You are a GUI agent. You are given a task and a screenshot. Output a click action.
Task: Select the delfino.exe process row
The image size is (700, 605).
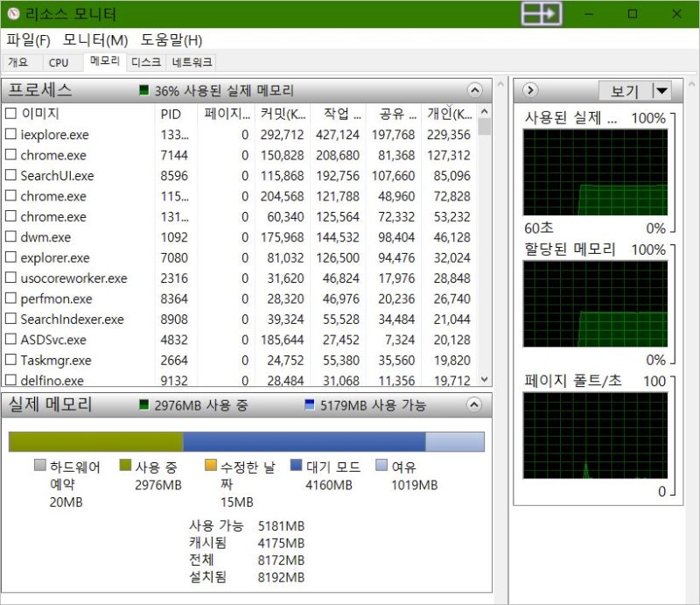239,381
